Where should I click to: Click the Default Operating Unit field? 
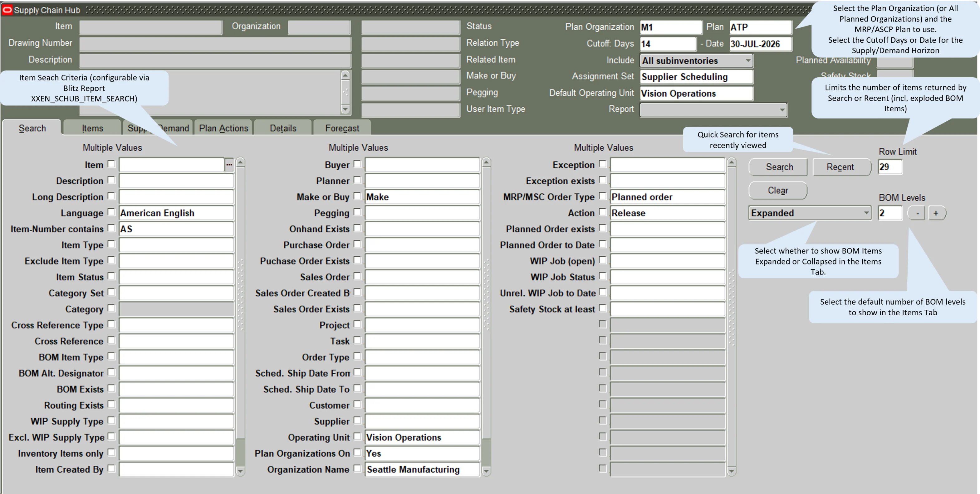(696, 94)
